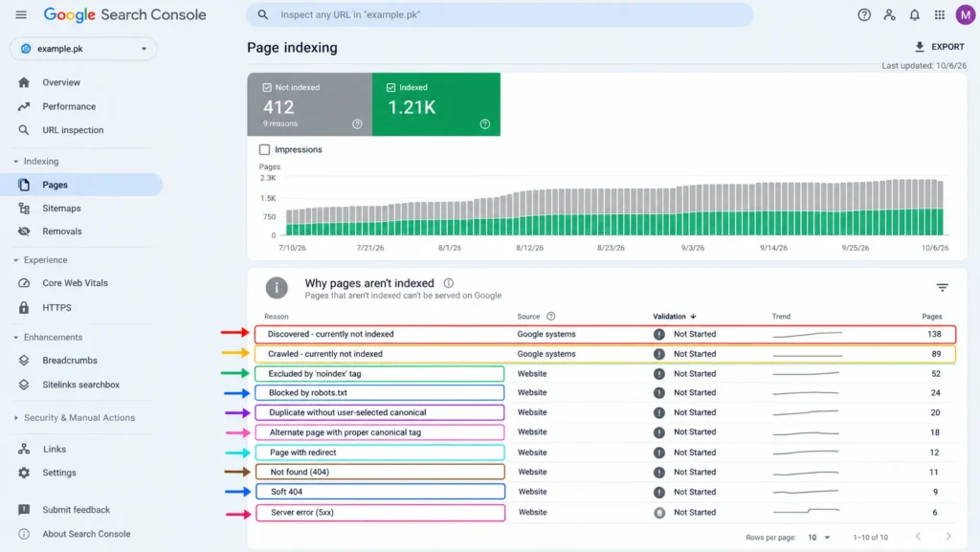
Task: Click the Indexed 1.21K card
Action: tap(436, 104)
